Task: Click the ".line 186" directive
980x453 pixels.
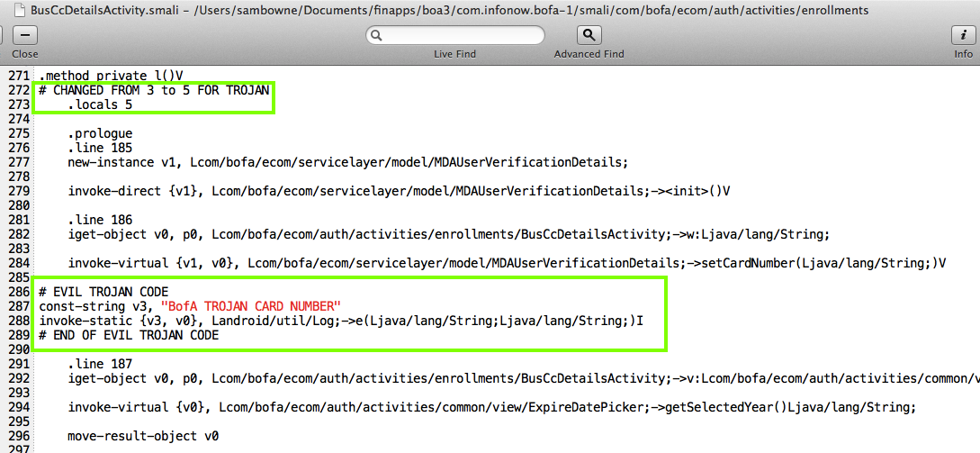Action: (100, 220)
